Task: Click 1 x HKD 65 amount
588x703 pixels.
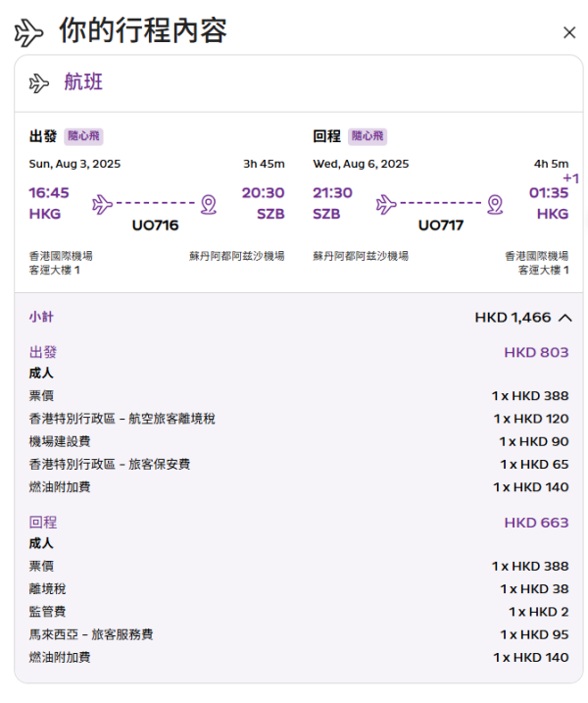Action: [x=534, y=465]
